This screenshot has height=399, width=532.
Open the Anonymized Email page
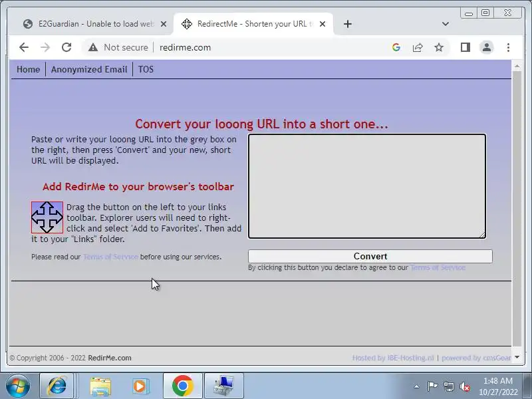tap(89, 69)
